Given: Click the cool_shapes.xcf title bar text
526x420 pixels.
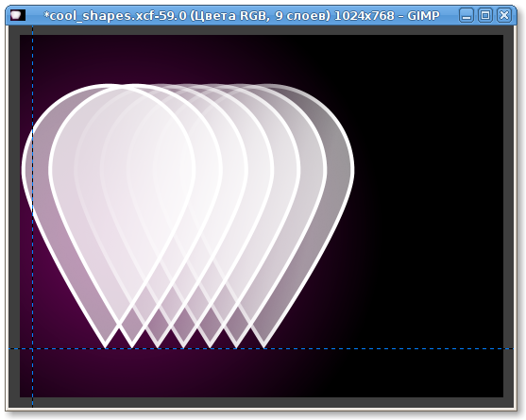Looking at the screenshot, I should coord(242,15).
